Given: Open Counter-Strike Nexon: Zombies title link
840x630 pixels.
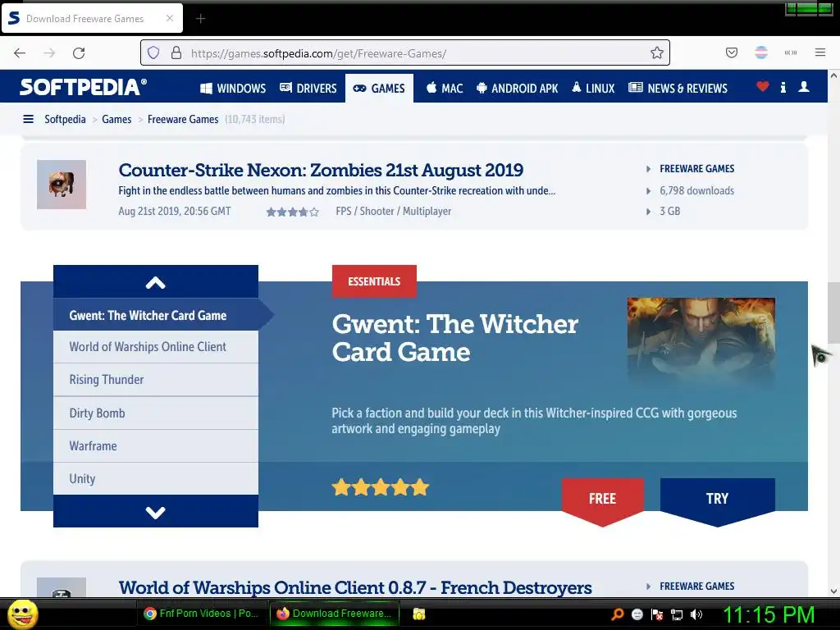Looking at the screenshot, I should [x=321, y=170].
